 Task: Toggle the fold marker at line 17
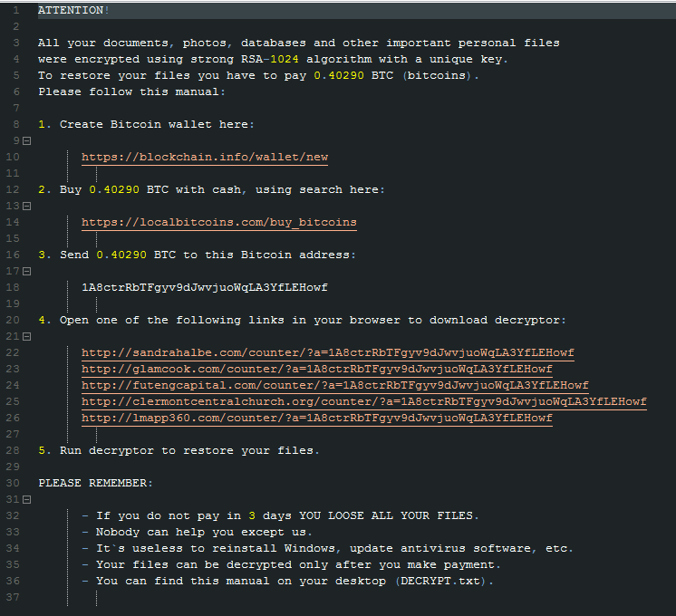click(26, 272)
